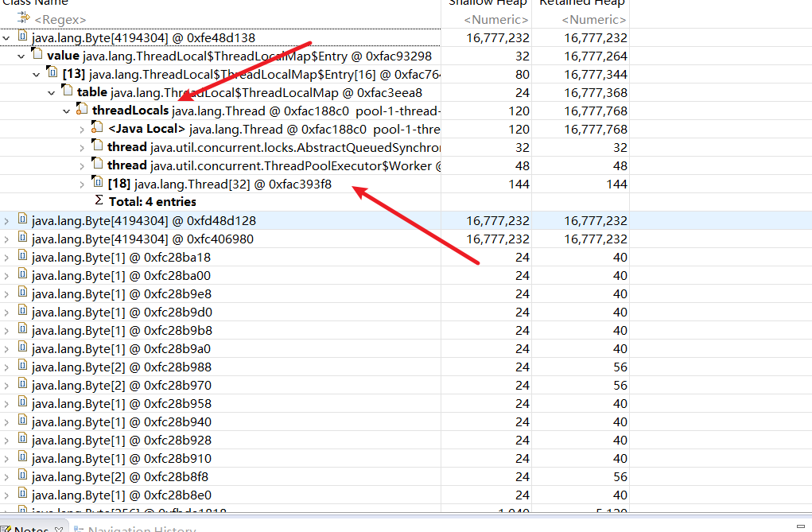Expand the java.lang.Byte[4194304] @ 0xfc406980 row
The width and height of the screenshot is (812, 532).
click(x=7, y=239)
